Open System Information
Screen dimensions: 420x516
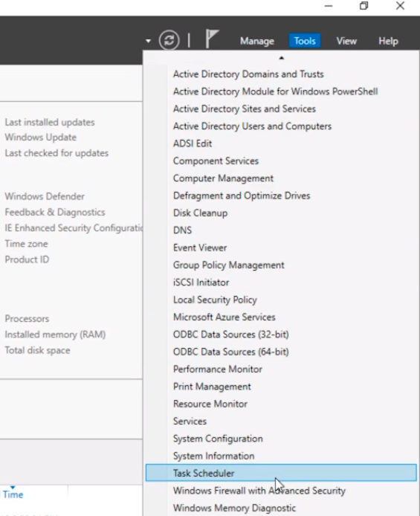point(213,456)
